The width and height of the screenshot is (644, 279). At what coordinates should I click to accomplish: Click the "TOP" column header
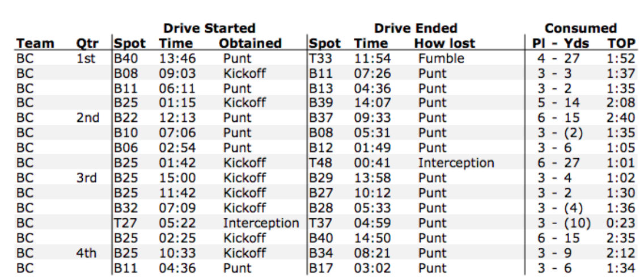pyautogui.click(x=621, y=43)
